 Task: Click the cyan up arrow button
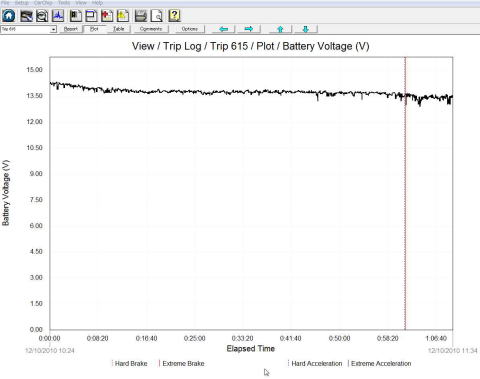pyautogui.click(x=280, y=29)
